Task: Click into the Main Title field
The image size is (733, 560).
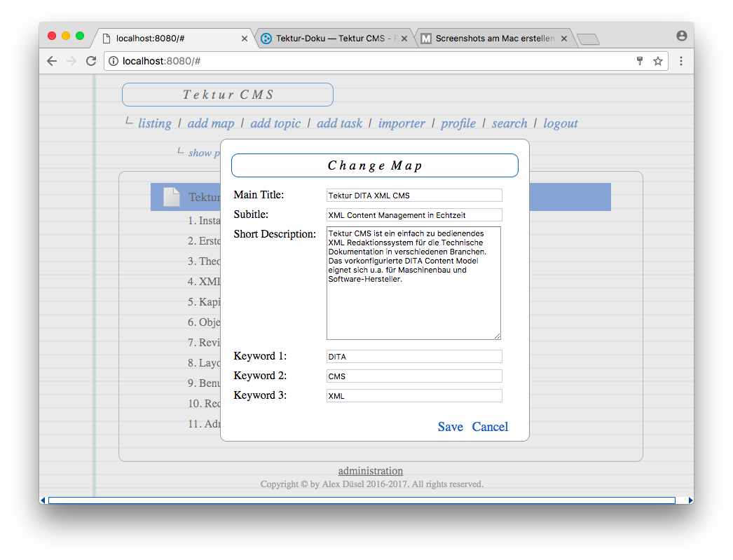Action: point(414,196)
